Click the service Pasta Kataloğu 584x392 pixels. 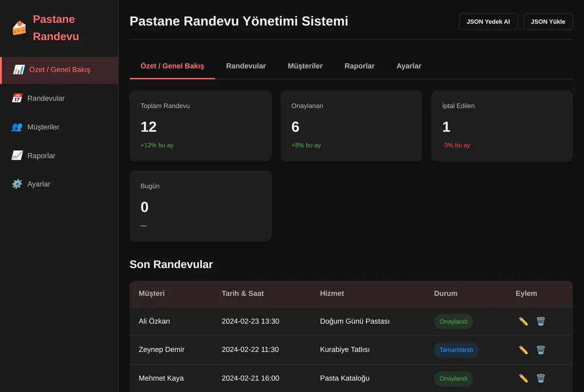coord(345,378)
